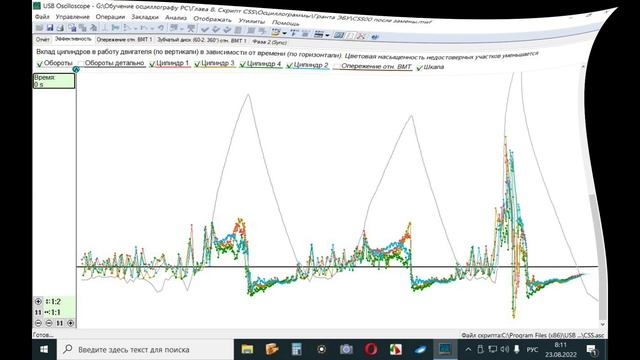Click the blue oval app taskbar icon
Image resolution: width=640 pixels, height=360 pixels.
coord(420,349)
